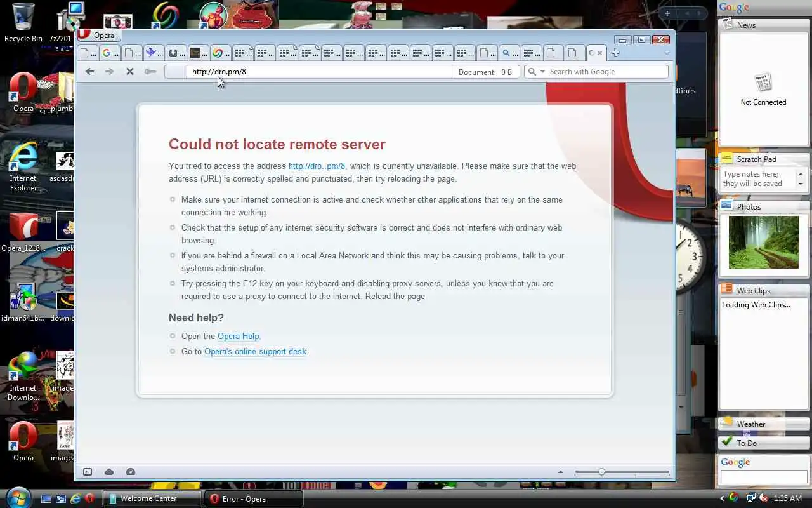Click the Photos gadget header

click(x=764, y=207)
